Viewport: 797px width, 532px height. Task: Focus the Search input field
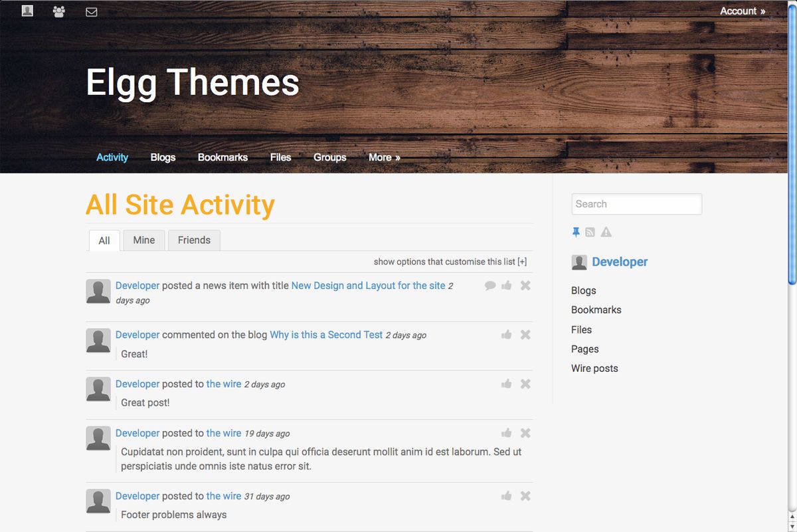(x=636, y=204)
